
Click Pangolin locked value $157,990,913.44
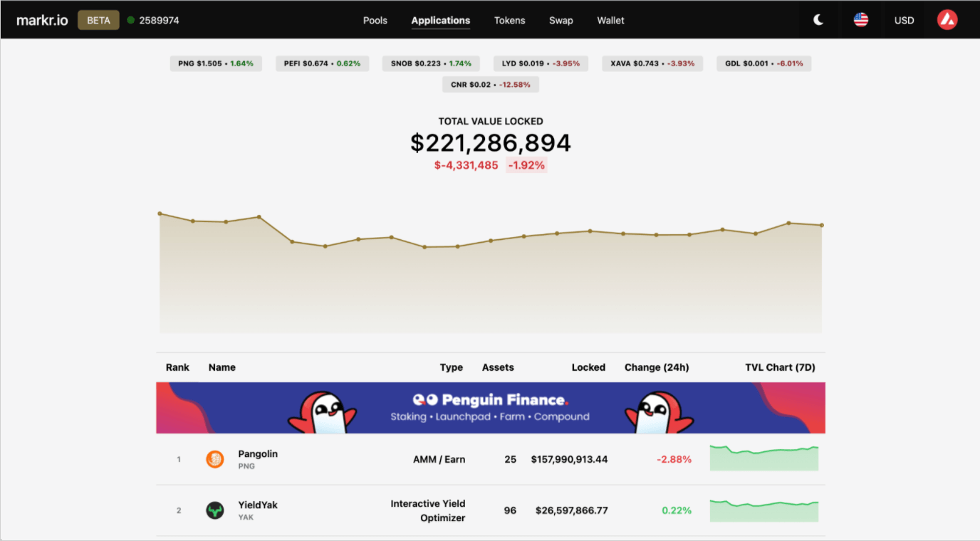(x=569, y=459)
